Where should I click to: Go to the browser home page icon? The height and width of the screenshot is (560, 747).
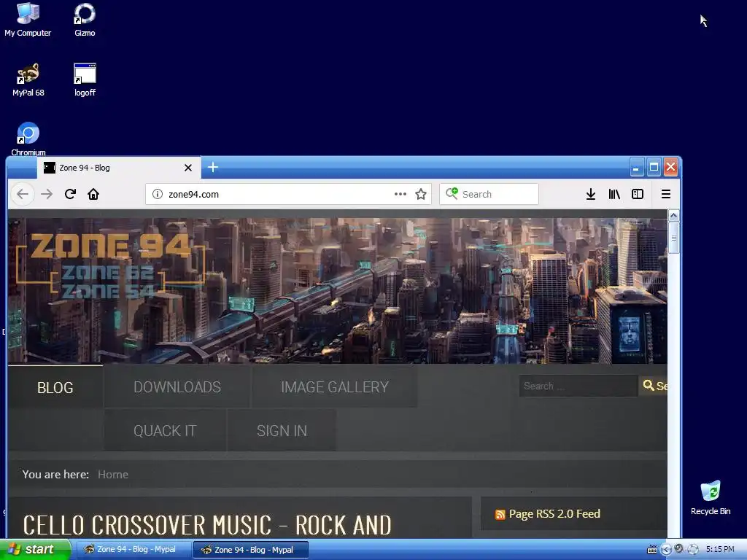click(93, 194)
